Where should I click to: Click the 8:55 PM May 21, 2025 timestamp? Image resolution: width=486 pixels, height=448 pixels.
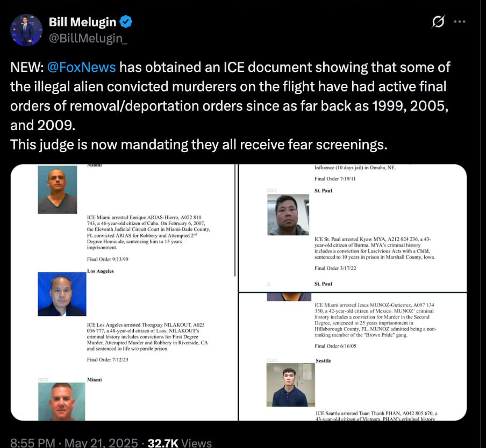(74, 443)
